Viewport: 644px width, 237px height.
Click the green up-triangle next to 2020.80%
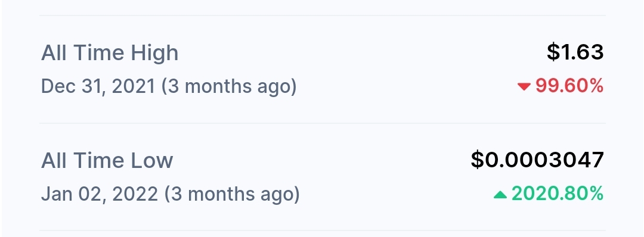click(500, 194)
